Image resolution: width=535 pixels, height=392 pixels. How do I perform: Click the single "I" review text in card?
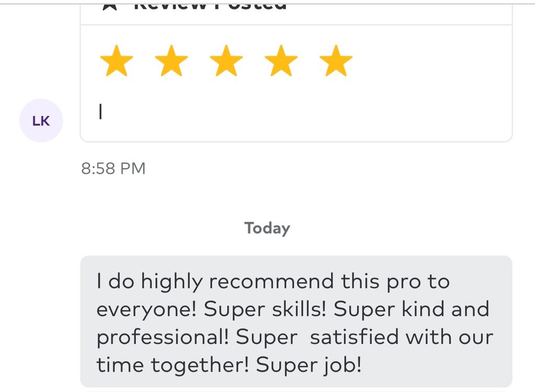pos(100,112)
